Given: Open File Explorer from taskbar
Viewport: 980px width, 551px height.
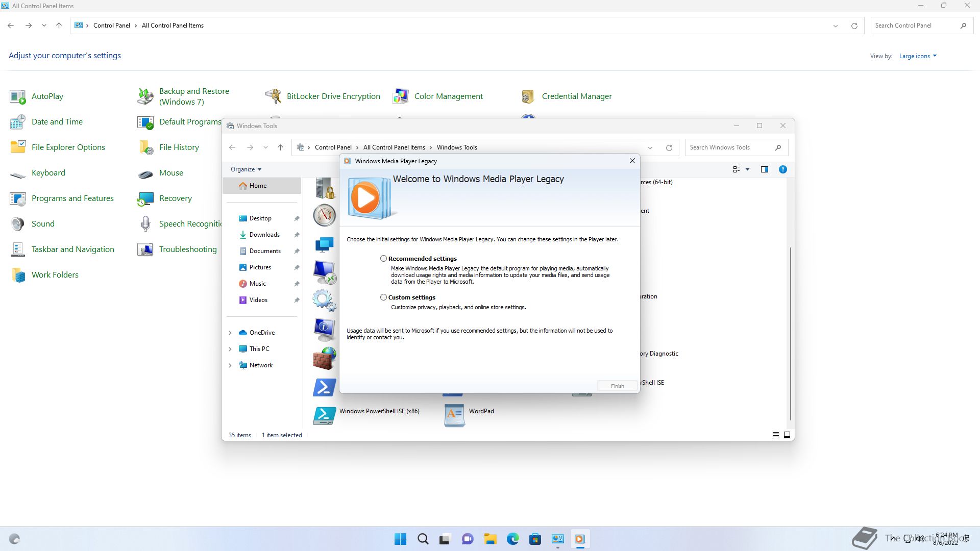Looking at the screenshot, I should click(491, 539).
